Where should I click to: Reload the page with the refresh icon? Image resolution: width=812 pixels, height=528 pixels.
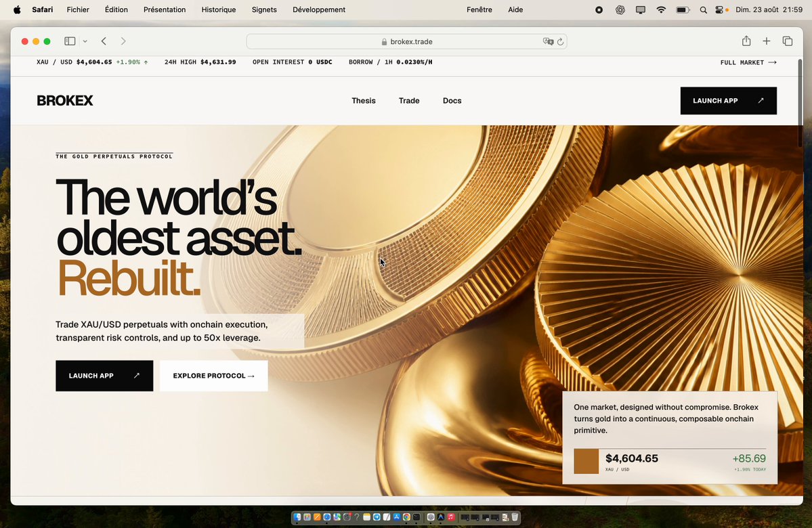point(560,41)
